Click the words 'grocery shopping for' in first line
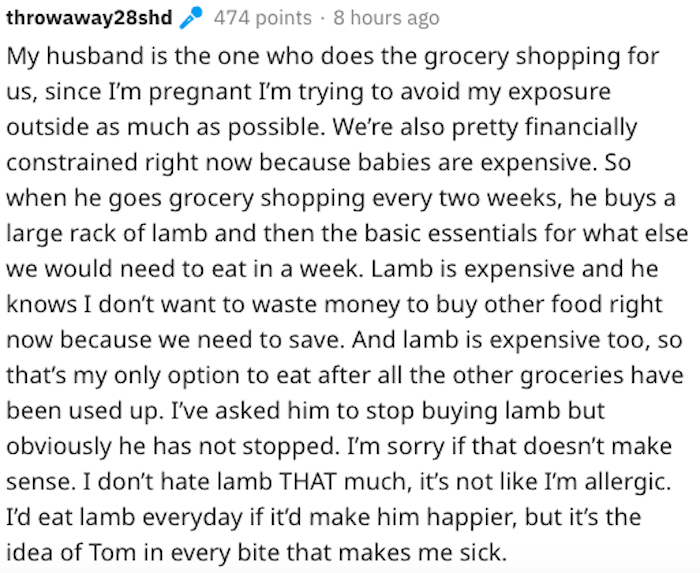 click(x=542, y=57)
